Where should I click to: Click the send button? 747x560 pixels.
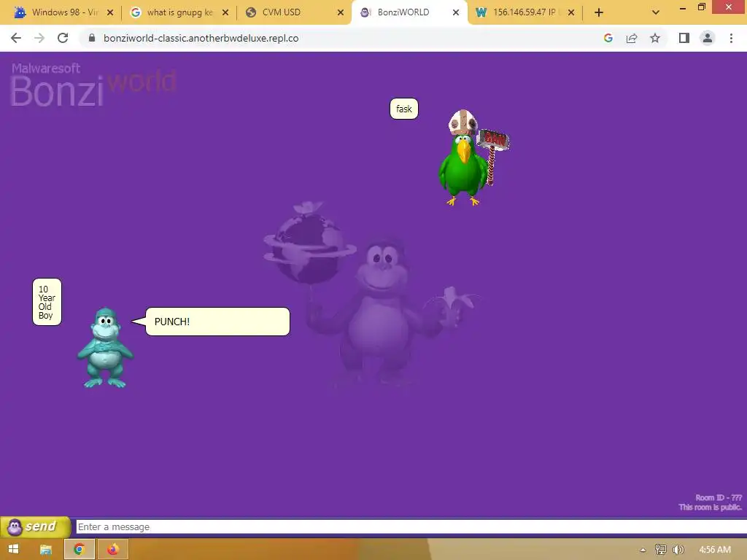pos(35,526)
